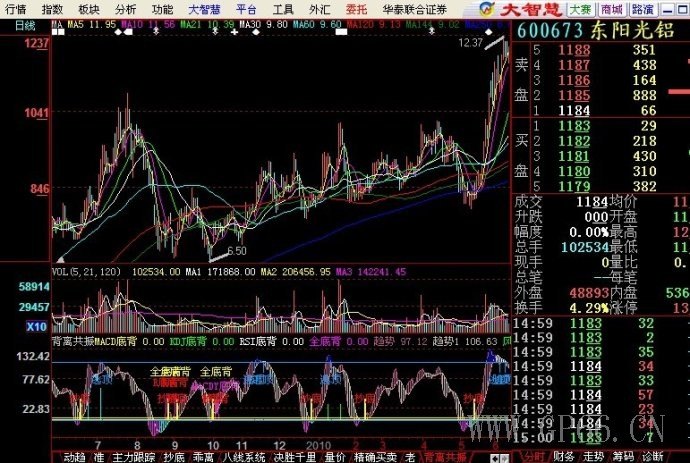
Task: Click the 12.37 price high marker
Action: (470, 43)
